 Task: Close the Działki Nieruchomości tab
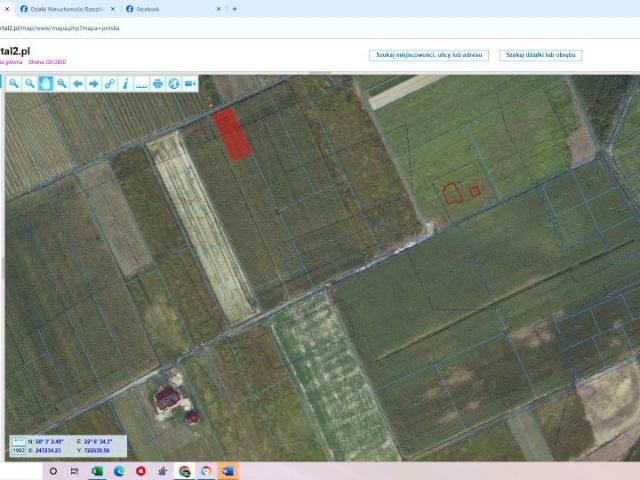113,9
